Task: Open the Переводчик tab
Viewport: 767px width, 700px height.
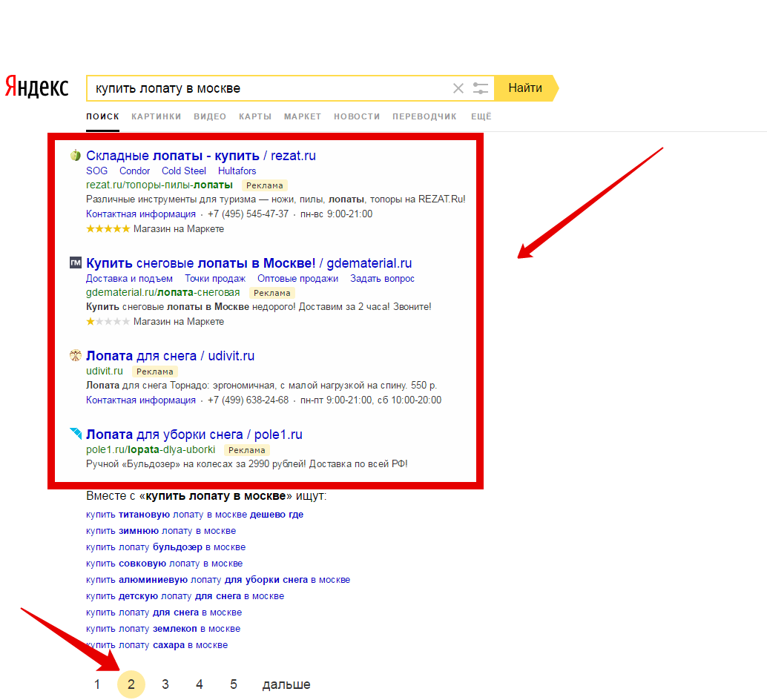Action: click(424, 116)
